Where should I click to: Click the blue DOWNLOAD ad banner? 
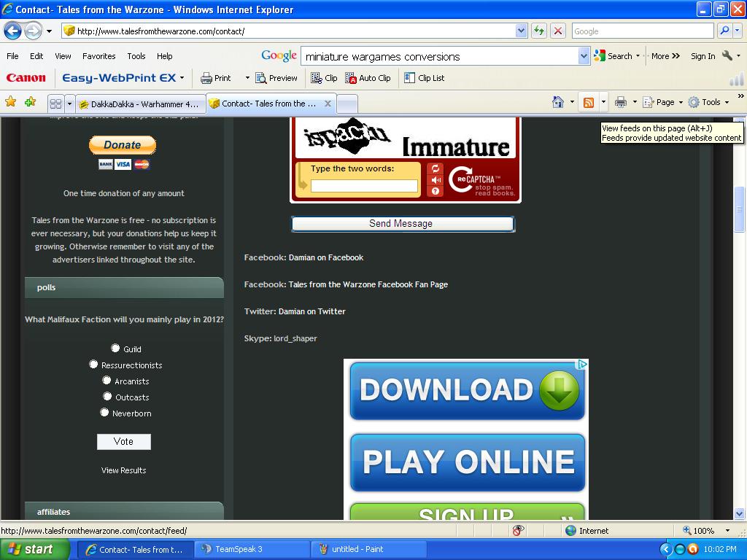pos(467,391)
